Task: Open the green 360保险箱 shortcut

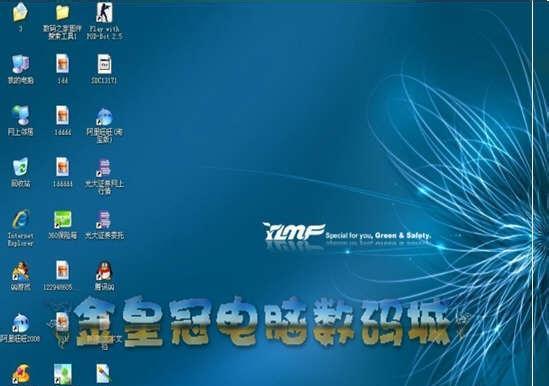Action: coord(62,220)
